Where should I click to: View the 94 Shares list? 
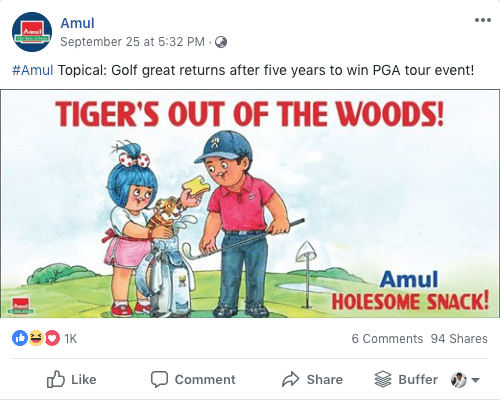459,339
